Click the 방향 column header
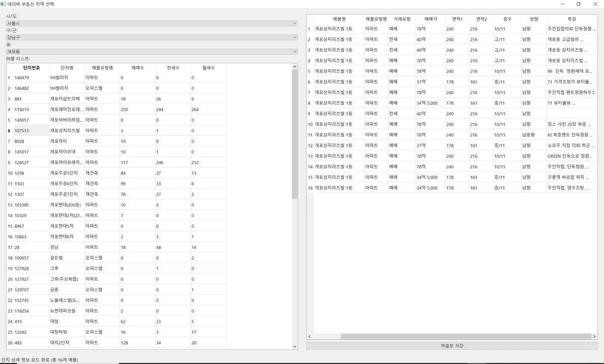This screenshot has height=364, width=604. point(534,19)
